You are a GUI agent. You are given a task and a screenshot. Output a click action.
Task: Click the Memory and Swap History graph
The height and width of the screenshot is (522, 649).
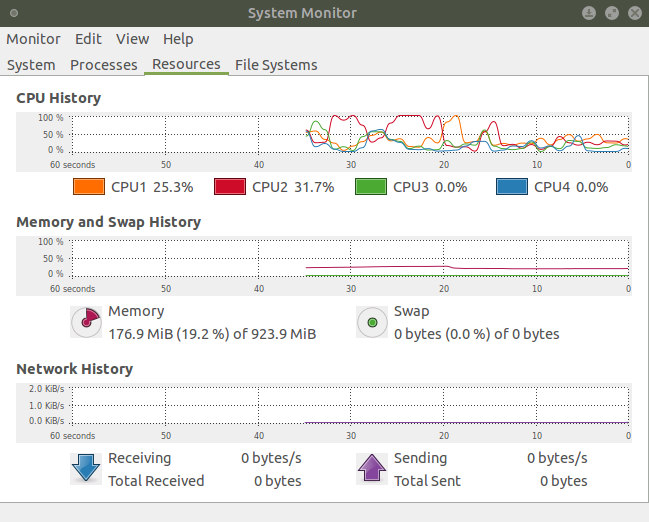pyautogui.click(x=350, y=258)
